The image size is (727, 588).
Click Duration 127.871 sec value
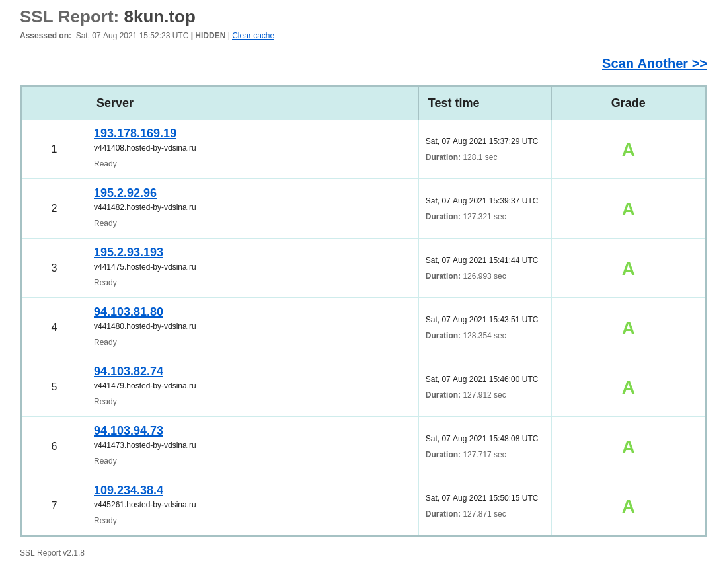(x=484, y=514)
